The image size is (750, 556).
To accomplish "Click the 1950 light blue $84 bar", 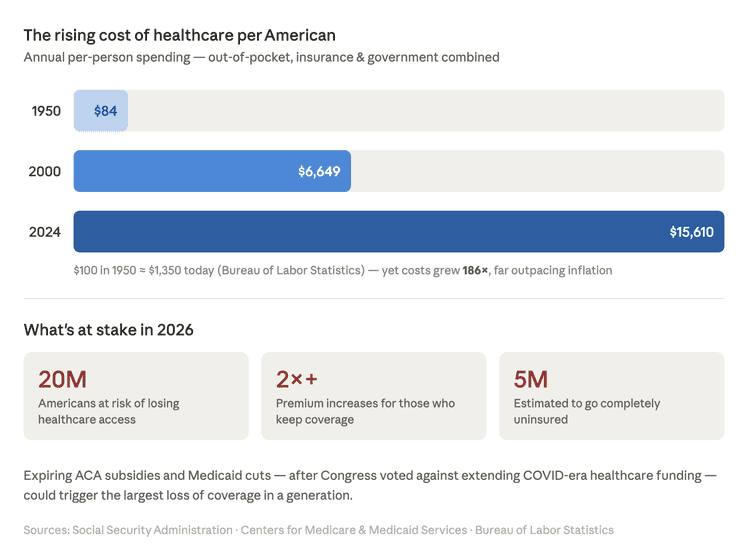I will pyautogui.click(x=101, y=111).
